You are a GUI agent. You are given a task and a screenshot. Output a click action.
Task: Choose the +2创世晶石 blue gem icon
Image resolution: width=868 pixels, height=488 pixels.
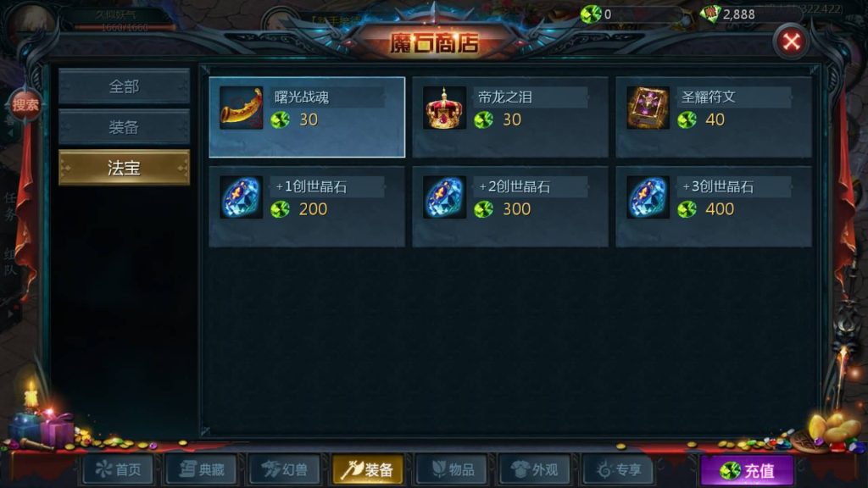(444, 197)
